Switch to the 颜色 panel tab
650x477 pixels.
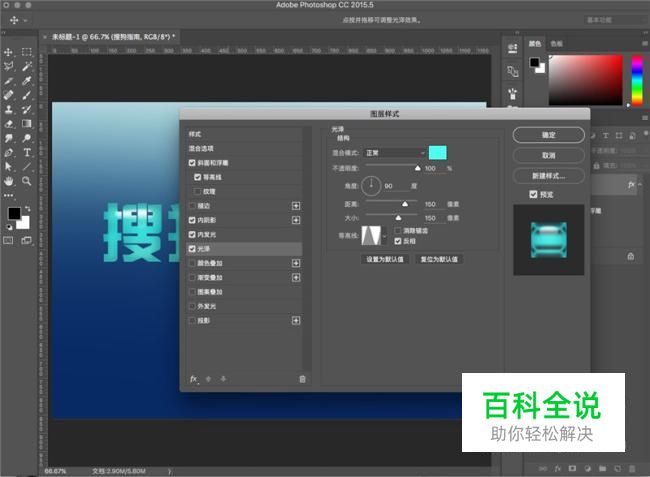pyautogui.click(x=535, y=44)
